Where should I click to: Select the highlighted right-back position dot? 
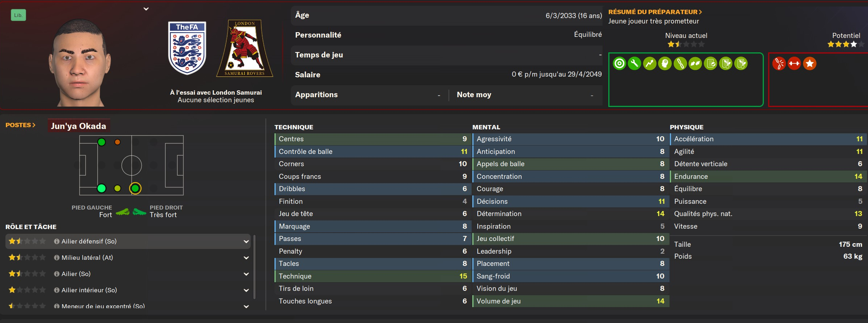click(x=135, y=188)
